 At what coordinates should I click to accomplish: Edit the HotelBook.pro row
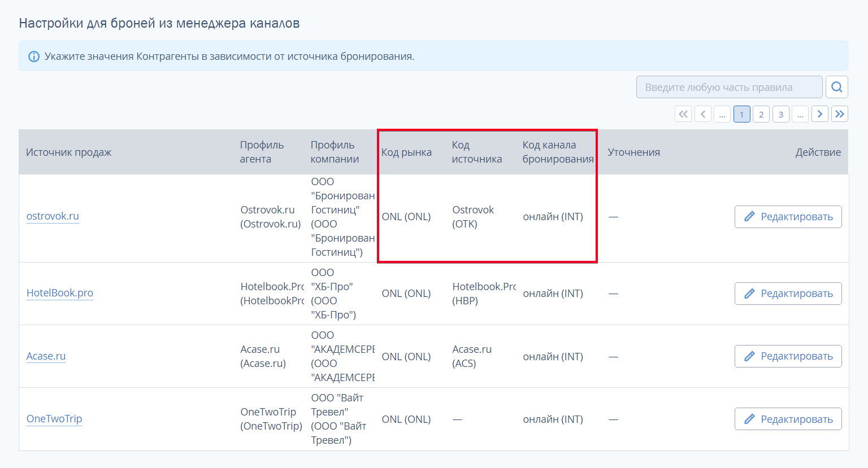pyautogui.click(x=788, y=294)
